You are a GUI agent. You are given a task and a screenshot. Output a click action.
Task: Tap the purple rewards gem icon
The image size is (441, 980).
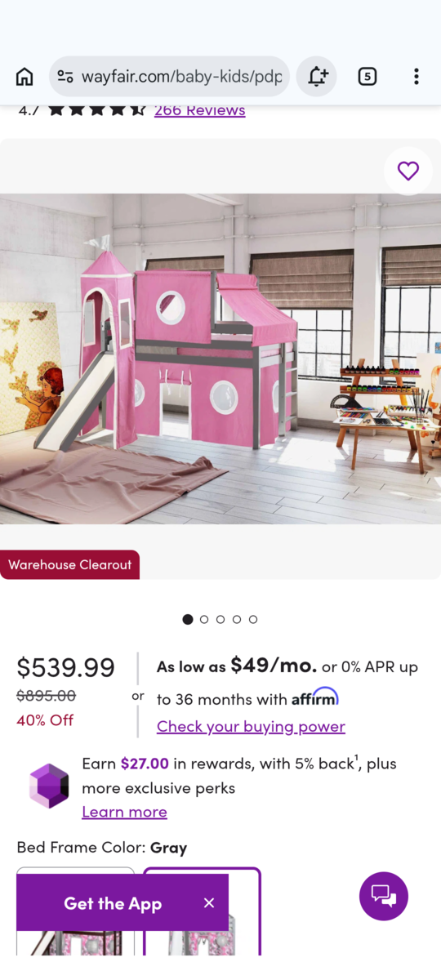(x=49, y=786)
